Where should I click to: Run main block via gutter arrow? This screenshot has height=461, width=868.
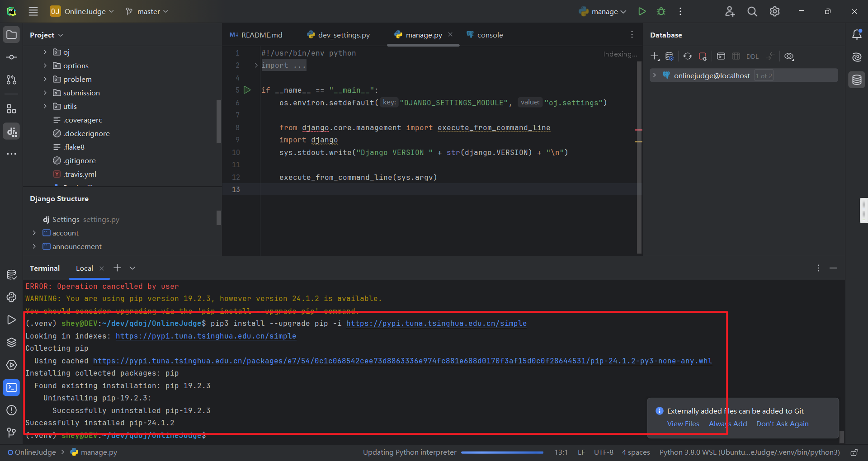[x=247, y=90]
